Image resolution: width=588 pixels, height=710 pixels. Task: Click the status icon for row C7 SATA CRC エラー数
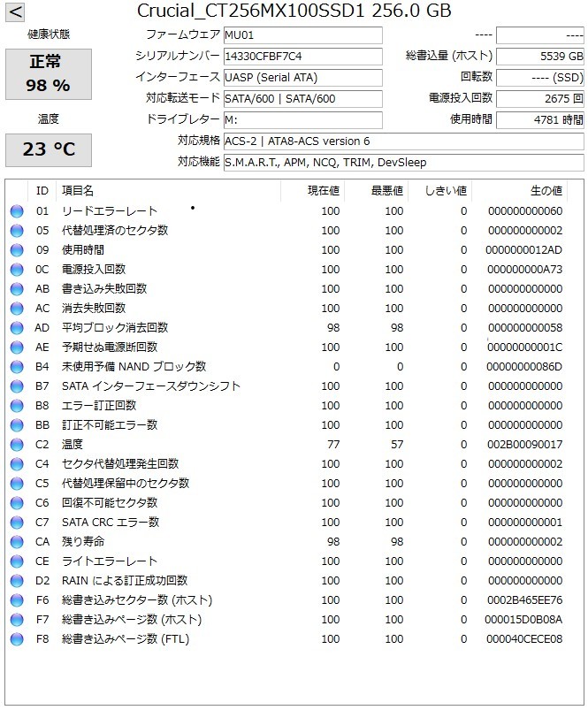click(17, 523)
